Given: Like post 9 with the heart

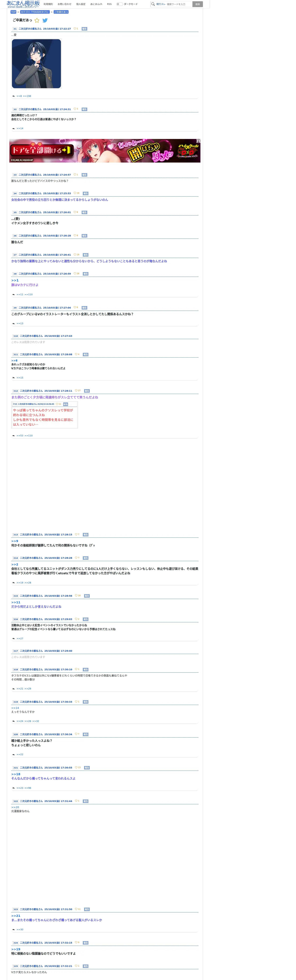Looking at the screenshot, I should (x=75, y=307).
